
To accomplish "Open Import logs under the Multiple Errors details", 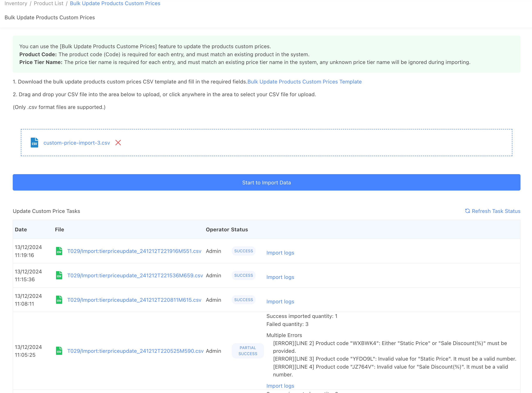I will [x=280, y=386].
